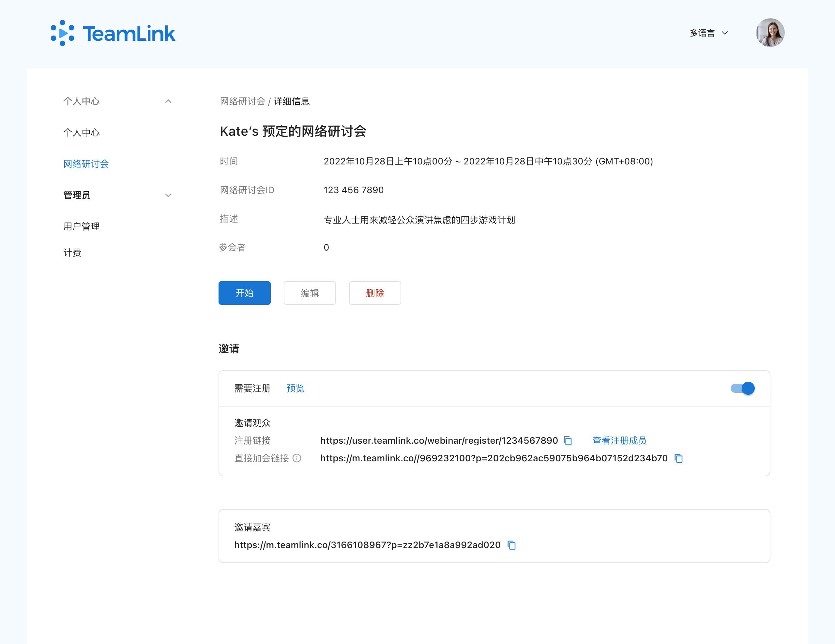The height and width of the screenshot is (644, 835).
Task: Click the info icon beside 直接加会链接
Action: pos(297,458)
